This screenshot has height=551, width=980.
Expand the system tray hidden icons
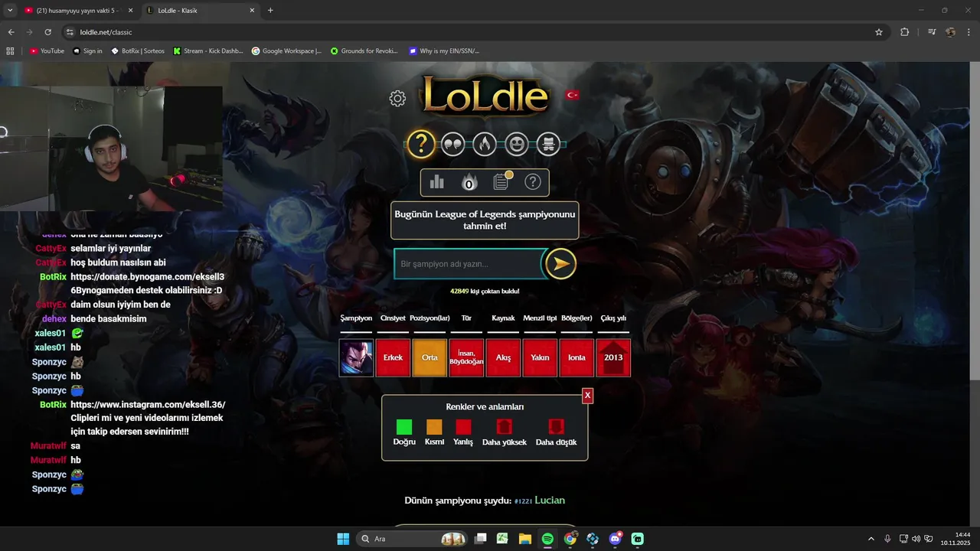(x=871, y=539)
